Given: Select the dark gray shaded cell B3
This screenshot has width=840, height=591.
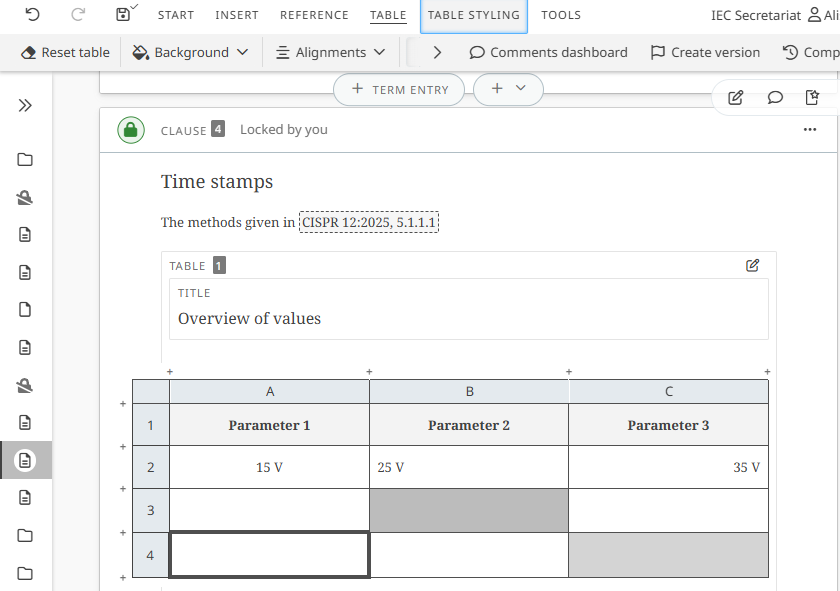Looking at the screenshot, I should point(469,510).
